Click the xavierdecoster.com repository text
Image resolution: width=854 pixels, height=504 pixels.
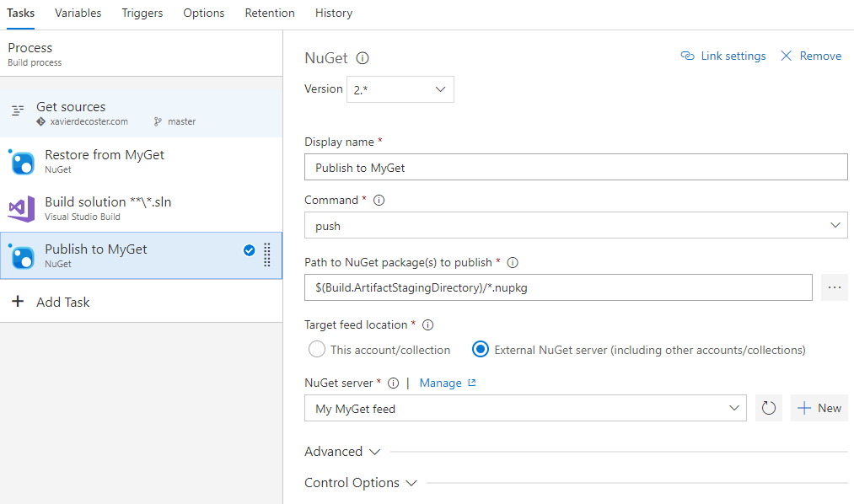89,122
